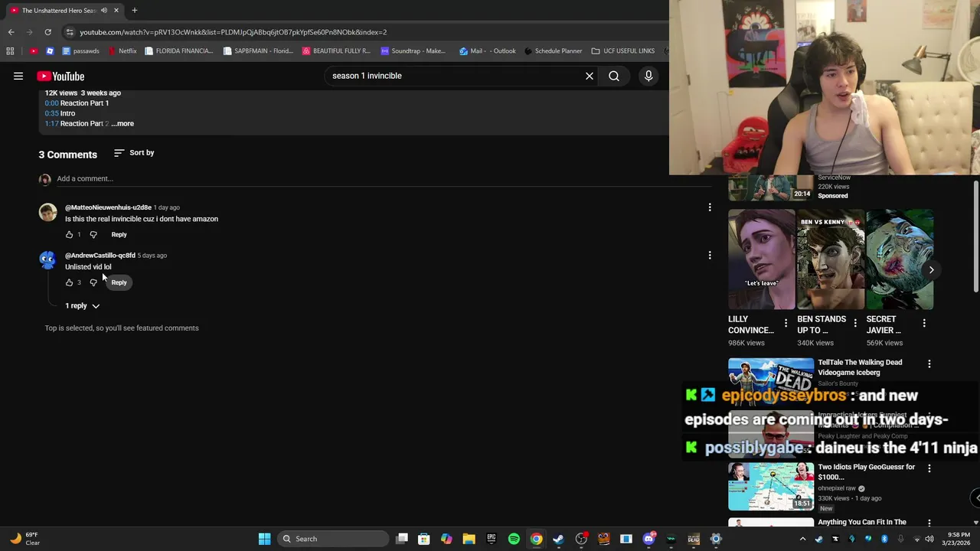Jump to 0:00 Reaction Part 1 timestamp
Image resolution: width=980 pixels, height=551 pixels.
click(x=51, y=103)
